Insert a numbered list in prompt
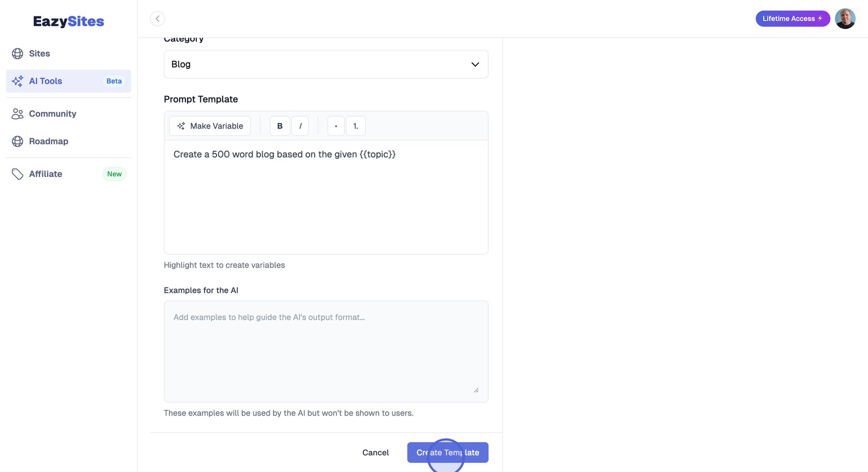 click(355, 126)
